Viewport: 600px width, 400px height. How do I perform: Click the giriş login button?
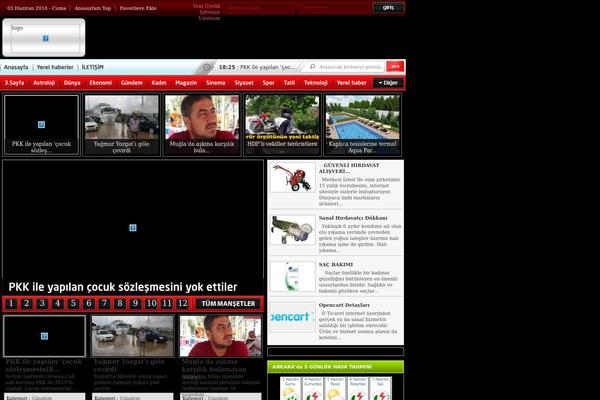coord(388,7)
